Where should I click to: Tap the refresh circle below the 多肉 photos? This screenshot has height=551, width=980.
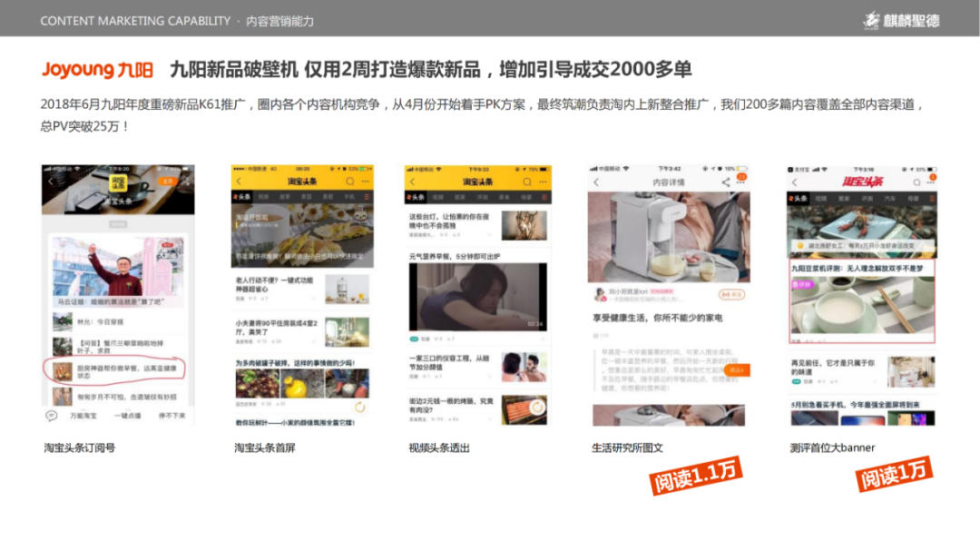(x=360, y=408)
